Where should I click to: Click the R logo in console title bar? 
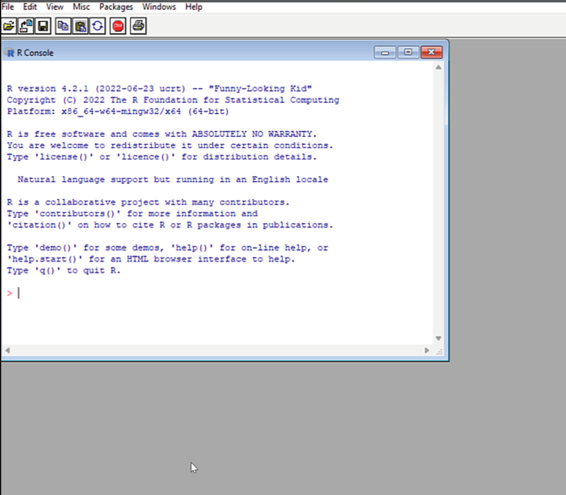10,53
